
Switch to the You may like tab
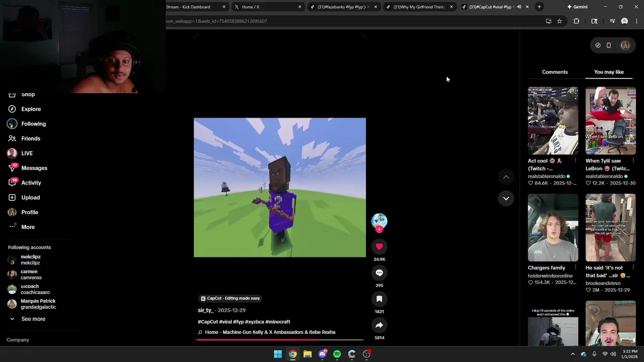pyautogui.click(x=609, y=72)
